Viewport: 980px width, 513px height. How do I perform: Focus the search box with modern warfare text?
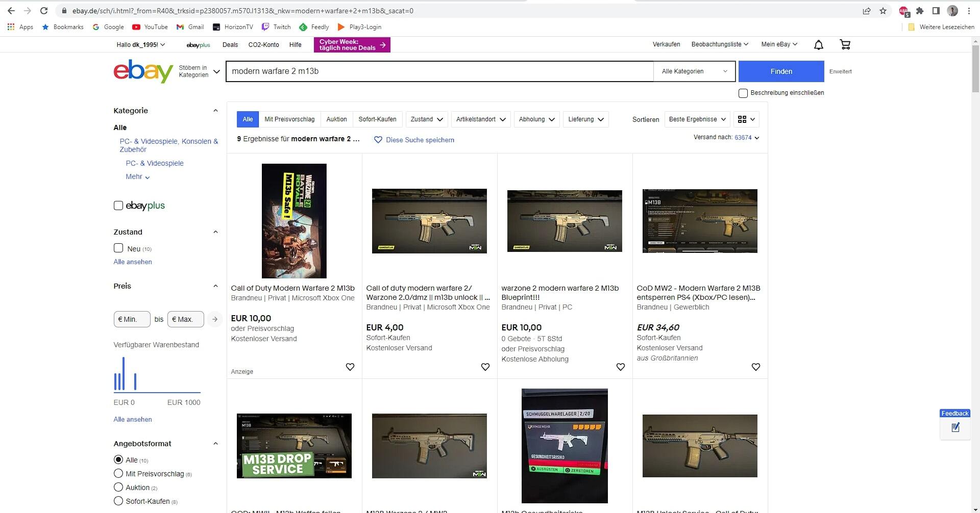439,71
